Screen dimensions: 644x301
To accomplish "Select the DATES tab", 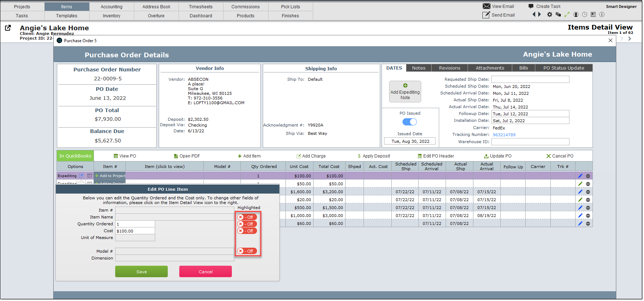I will (x=394, y=68).
